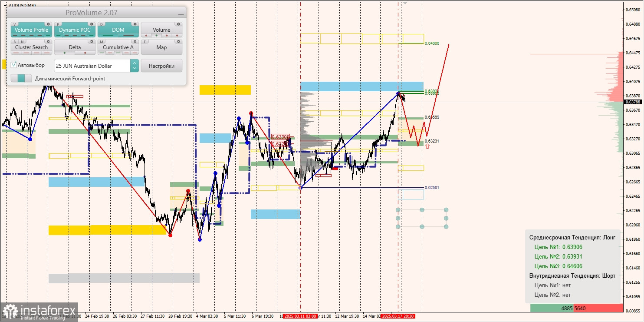Click the 0.63788 current price label
Viewport: 644px width, 322px height.
pos(633,102)
